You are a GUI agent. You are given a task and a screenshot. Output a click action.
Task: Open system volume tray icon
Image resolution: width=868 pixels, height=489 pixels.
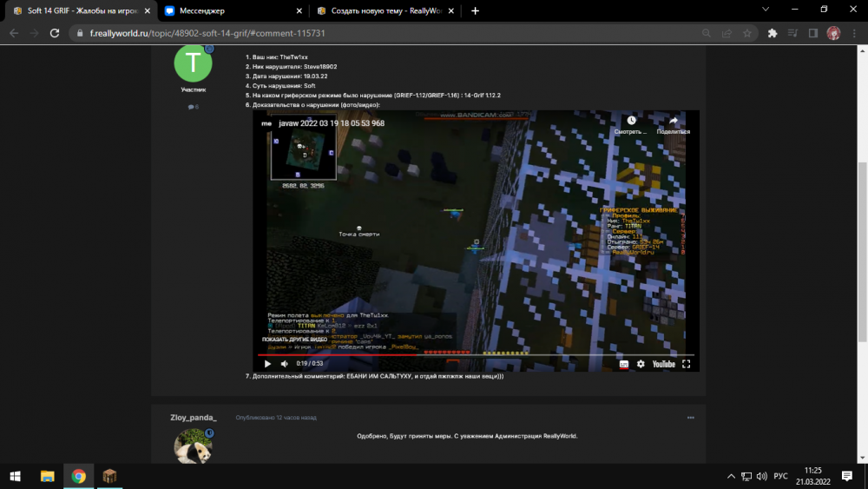coord(762,476)
